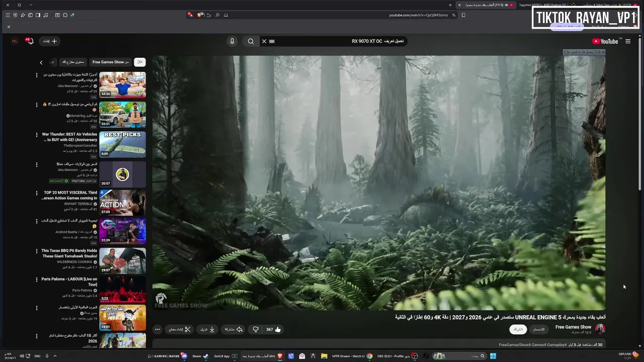Click the Free Games Show channel name
644x362 pixels.
click(x=573, y=327)
